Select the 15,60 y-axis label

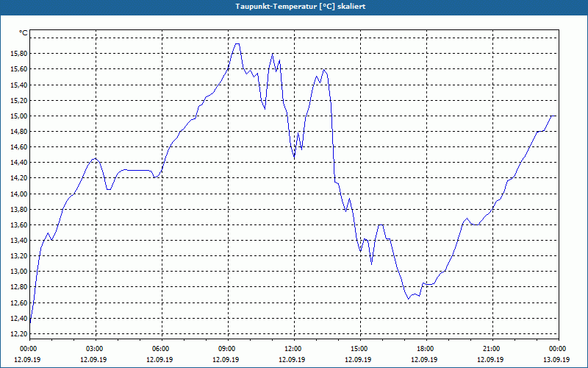click(x=19, y=69)
